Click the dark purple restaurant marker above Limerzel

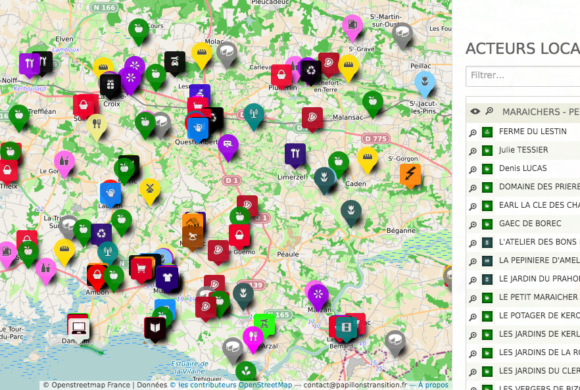click(295, 155)
